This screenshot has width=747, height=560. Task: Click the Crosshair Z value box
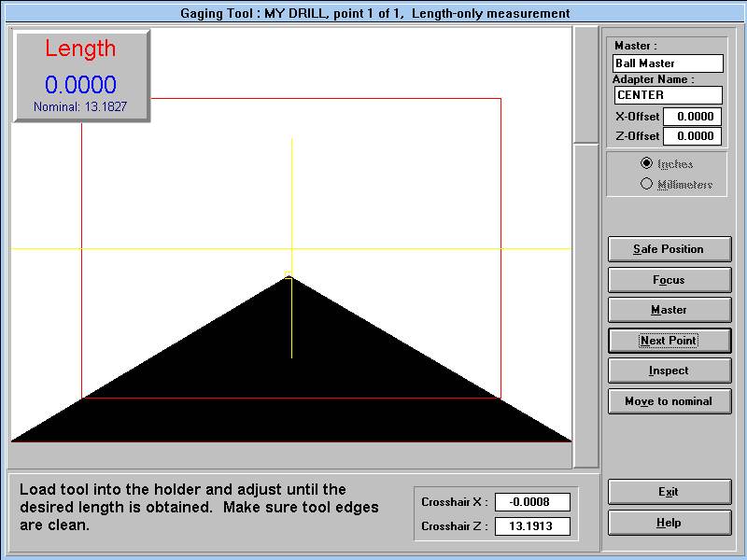pyautogui.click(x=532, y=526)
